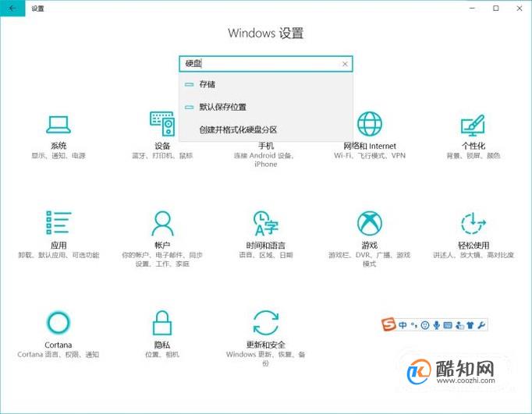The width and height of the screenshot is (532, 414).
Task: Open the Devices (设备) keyboard icon
Action: pos(162,124)
